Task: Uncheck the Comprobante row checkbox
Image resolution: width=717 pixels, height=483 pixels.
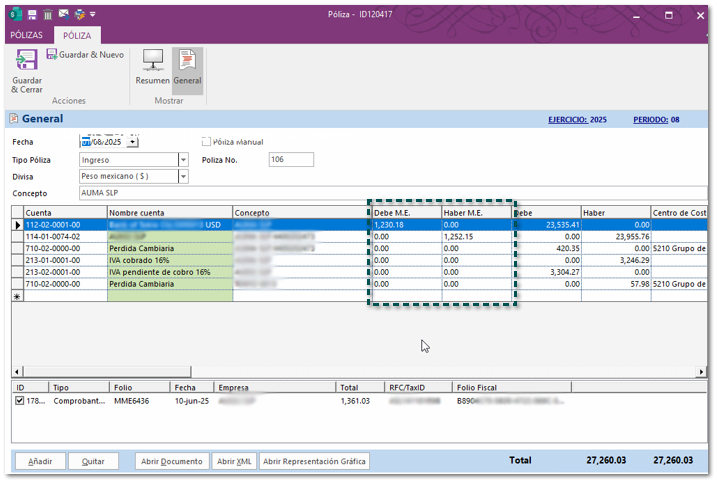Action: [20, 401]
